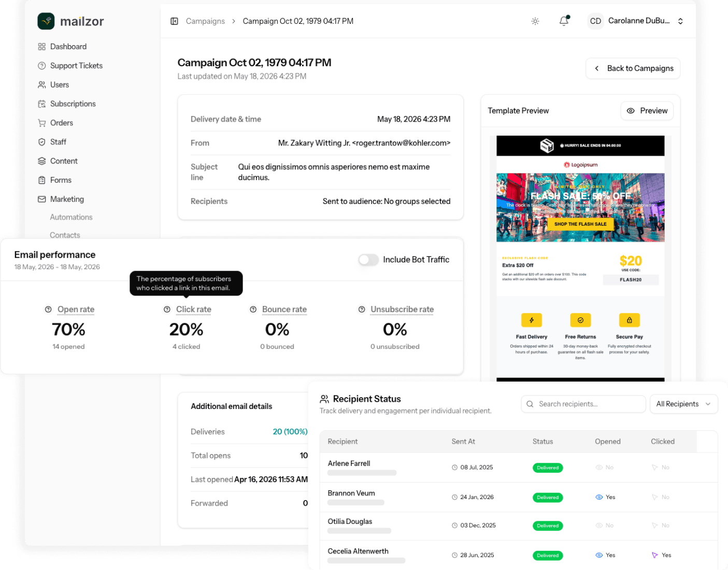Click the Recipient column header
The width and height of the screenshot is (728, 570).
[x=342, y=442]
